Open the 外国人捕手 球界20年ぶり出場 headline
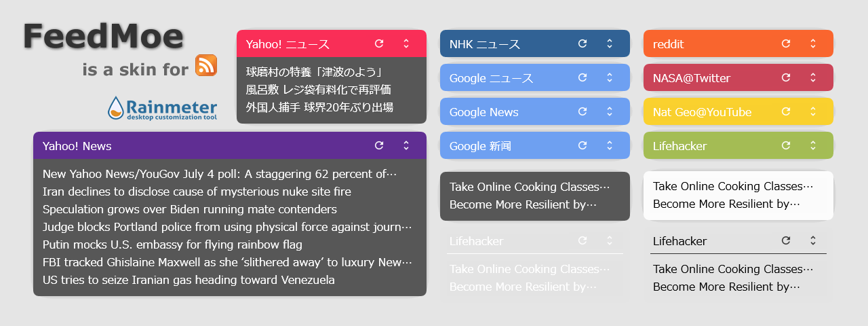The width and height of the screenshot is (868, 326). 319,107
